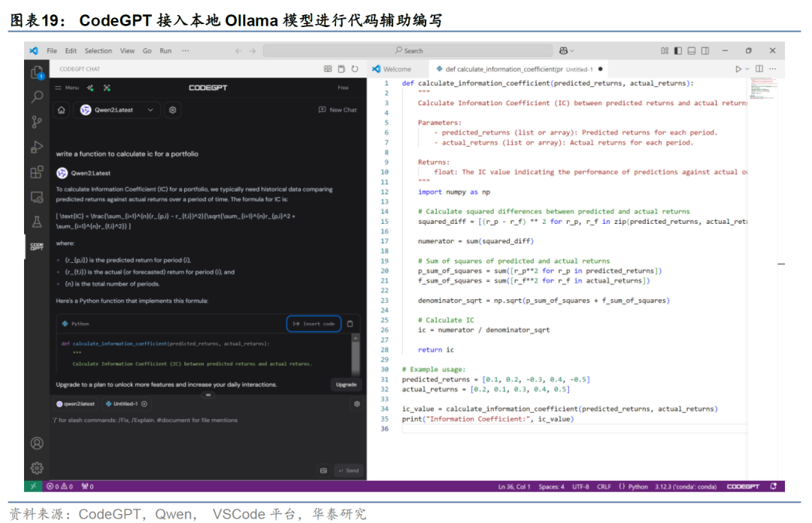The height and width of the screenshot is (523, 812).
Task: Click the code block vertical scrollbar
Action: coord(356,352)
